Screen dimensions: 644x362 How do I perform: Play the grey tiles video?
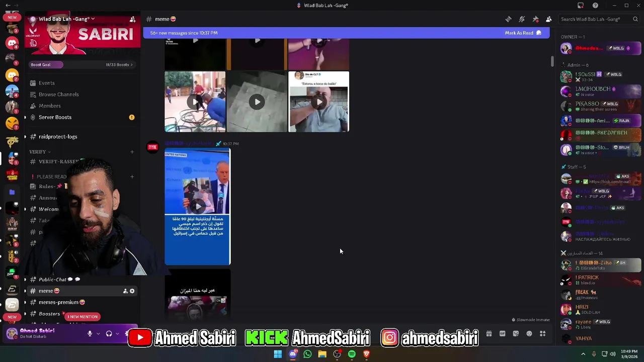point(257,102)
